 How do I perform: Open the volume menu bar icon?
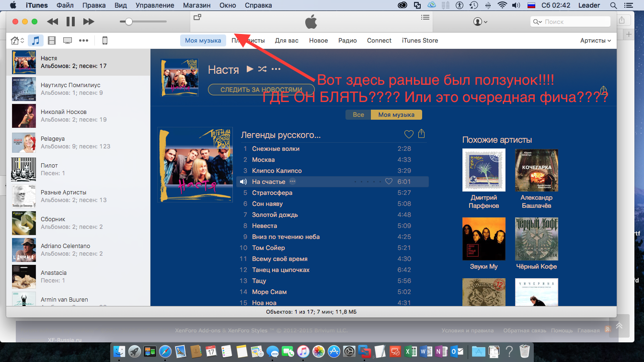pos(516,5)
